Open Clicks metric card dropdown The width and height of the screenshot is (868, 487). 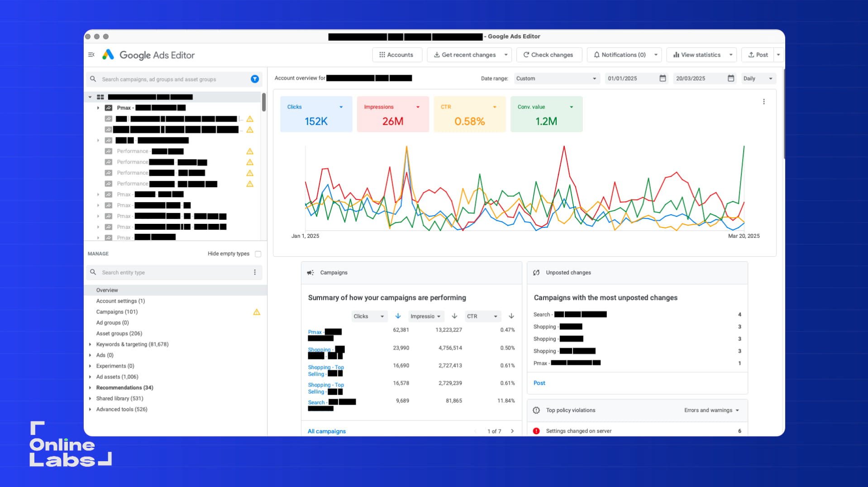(341, 107)
